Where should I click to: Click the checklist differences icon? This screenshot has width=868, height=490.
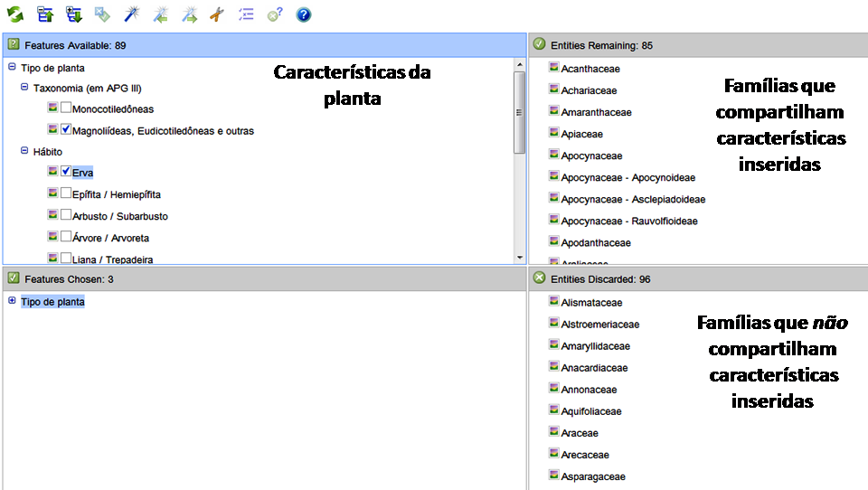246,14
